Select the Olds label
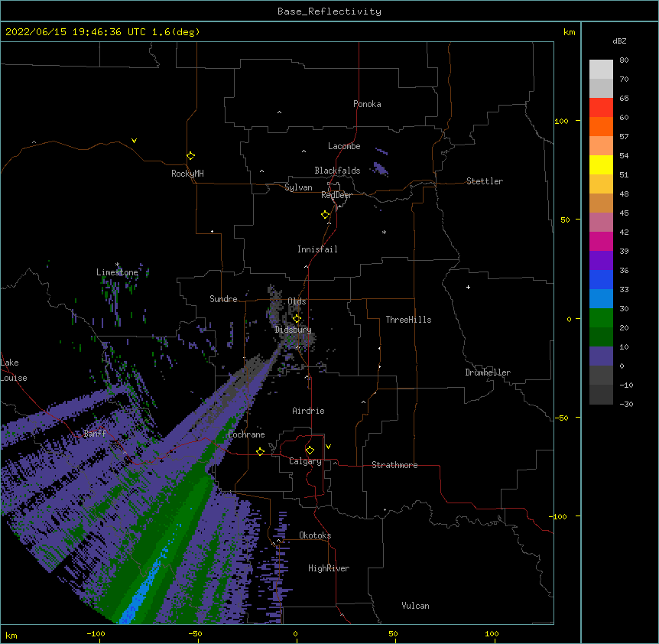This screenshot has height=644, width=659. tap(297, 301)
